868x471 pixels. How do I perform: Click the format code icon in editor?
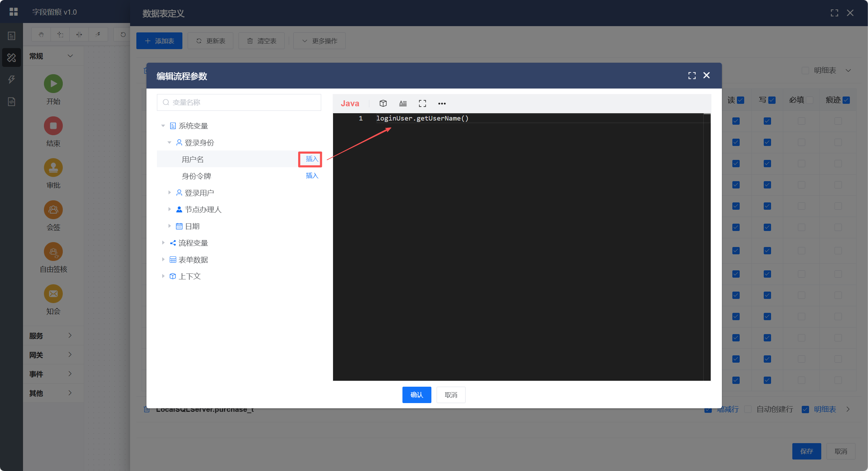click(403, 103)
